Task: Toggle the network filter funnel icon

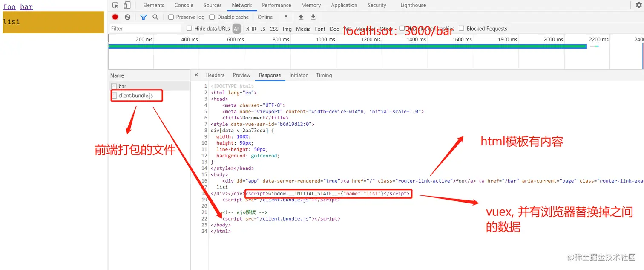Action: [144, 17]
